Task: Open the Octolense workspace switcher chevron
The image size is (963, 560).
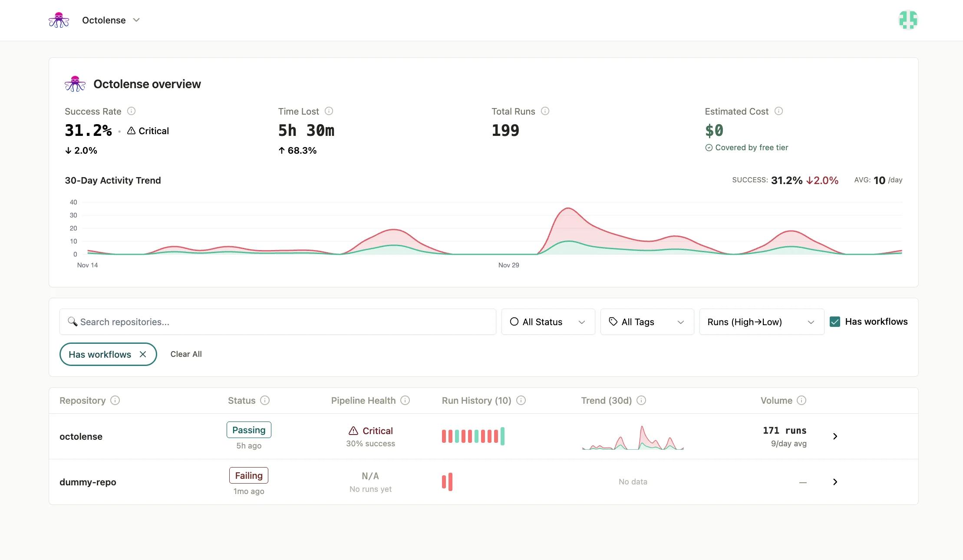Action: (136, 20)
